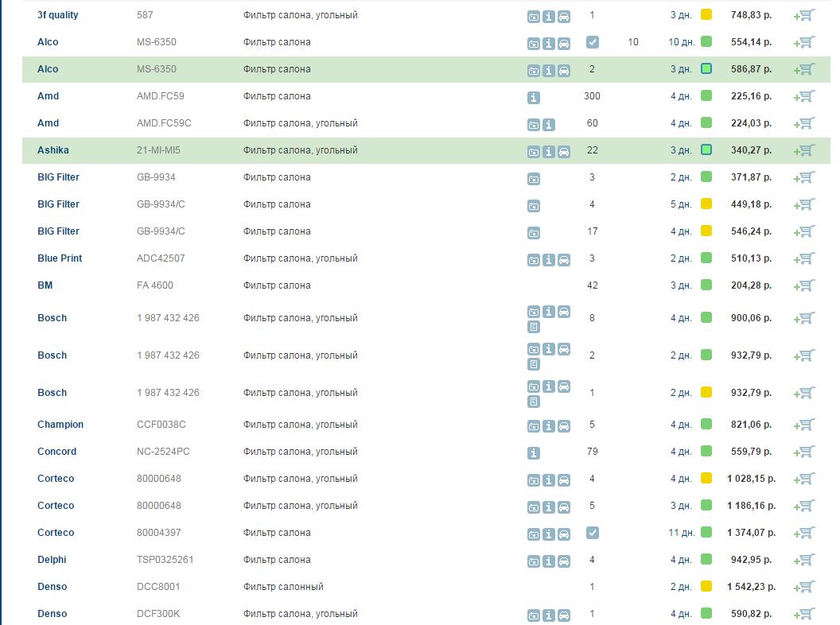Screen dimensions: 840x625
Task: Add Denso DCC8001 to cart
Action: [804, 587]
